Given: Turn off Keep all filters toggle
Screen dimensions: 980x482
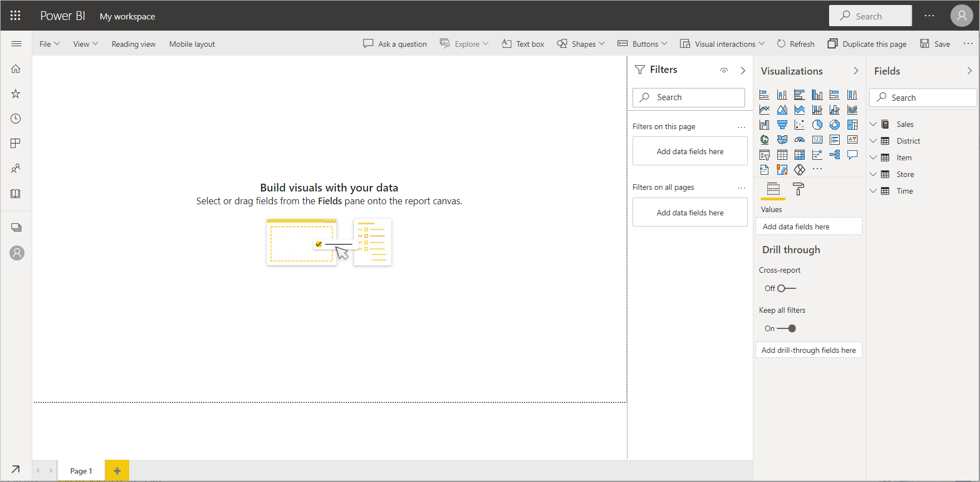Looking at the screenshot, I should 787,328.
